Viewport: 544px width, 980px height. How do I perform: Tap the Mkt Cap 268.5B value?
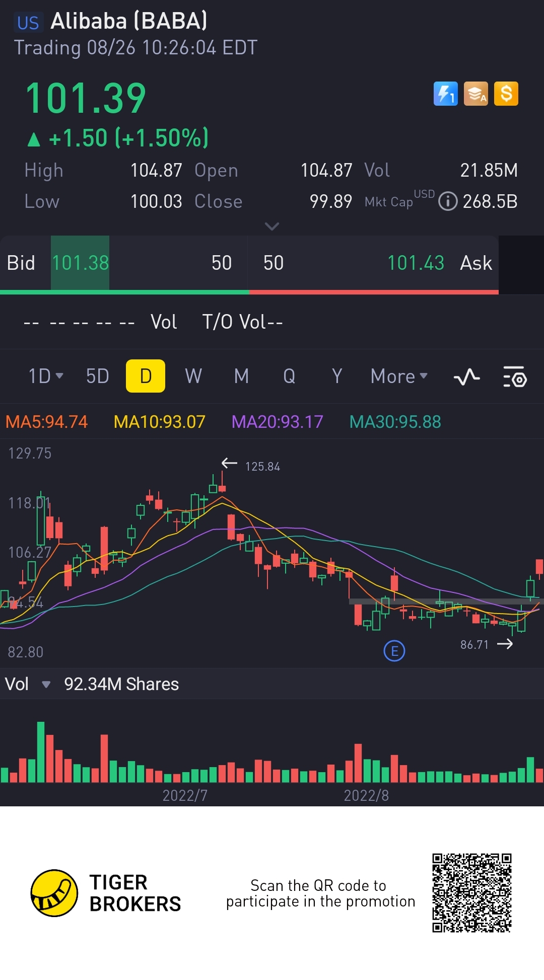(x=490, y=201)
